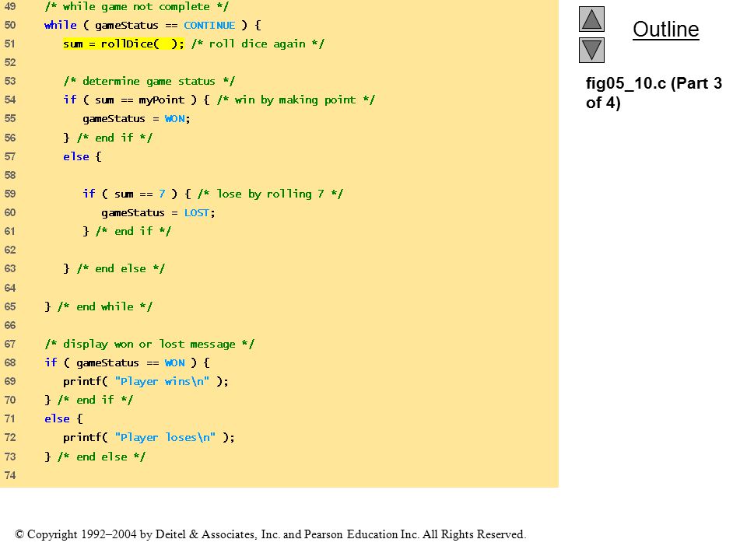Click line number 74
This screenshot has width=747, height=560.
10,475
